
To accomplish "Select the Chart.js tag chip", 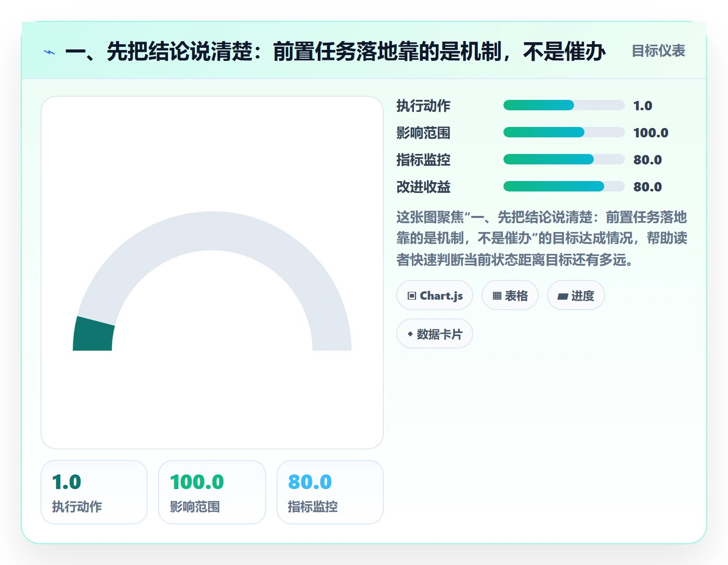I will click(x=435, y=296).
